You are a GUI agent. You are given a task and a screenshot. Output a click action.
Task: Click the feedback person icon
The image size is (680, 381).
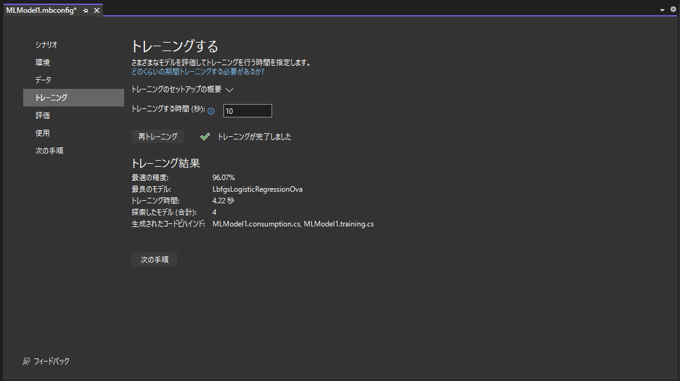[x=26, y=361]
